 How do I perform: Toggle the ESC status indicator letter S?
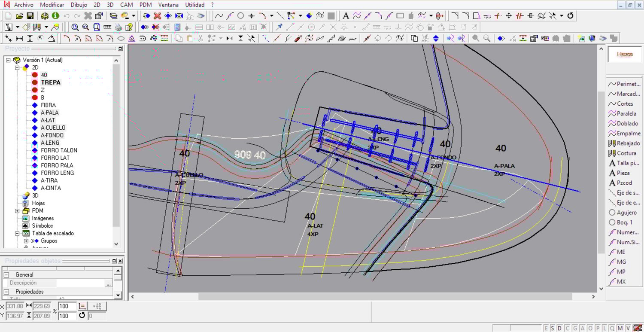tap(553, 328)
